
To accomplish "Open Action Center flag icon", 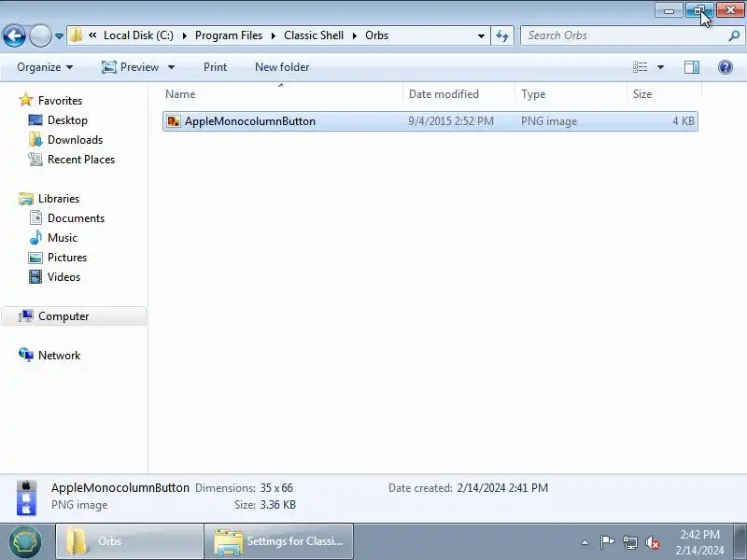I will [607, 542].
